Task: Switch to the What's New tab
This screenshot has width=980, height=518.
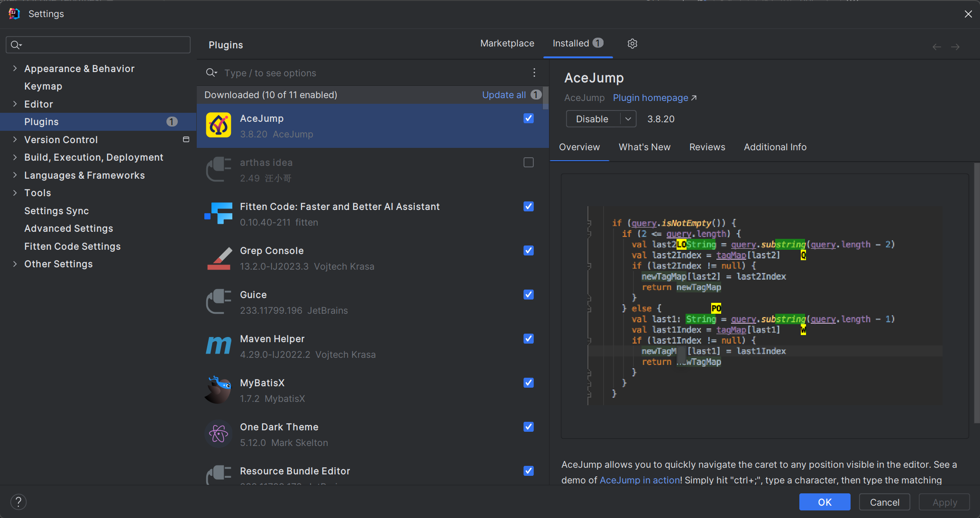Action: [x=644, y=147]
